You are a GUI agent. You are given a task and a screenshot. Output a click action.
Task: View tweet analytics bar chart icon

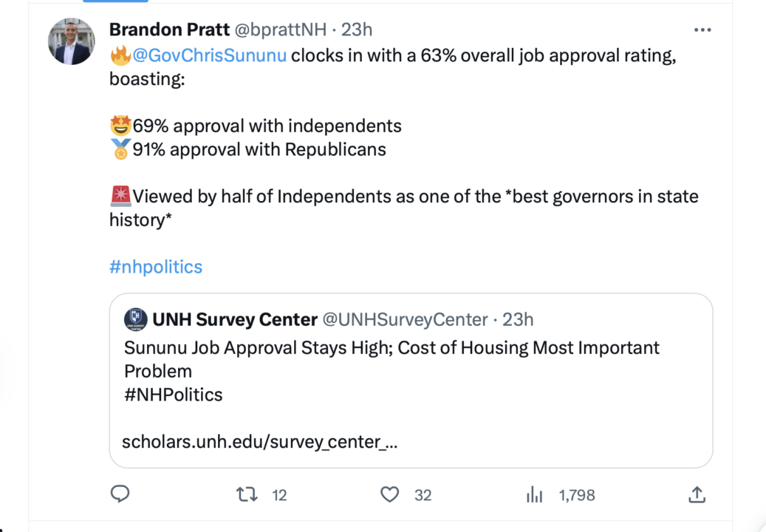[x=534, y=495]
